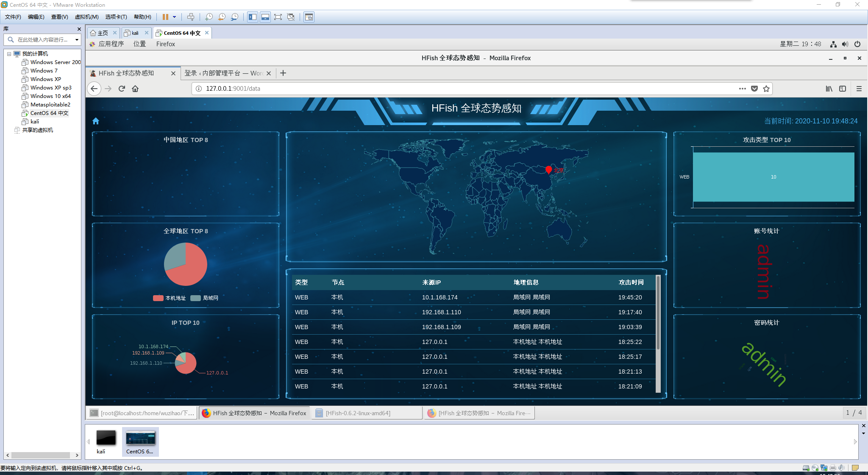Toggle the Firefox sidebar view
868x475 pixels.
point(843,89)
